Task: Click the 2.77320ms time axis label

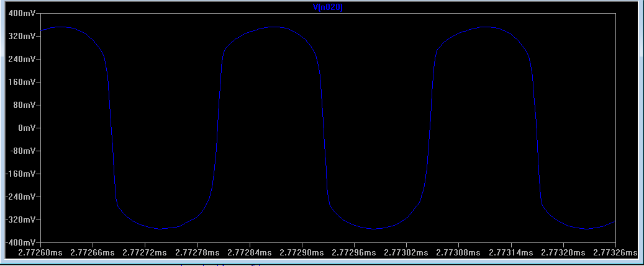Action: point(563,253)
